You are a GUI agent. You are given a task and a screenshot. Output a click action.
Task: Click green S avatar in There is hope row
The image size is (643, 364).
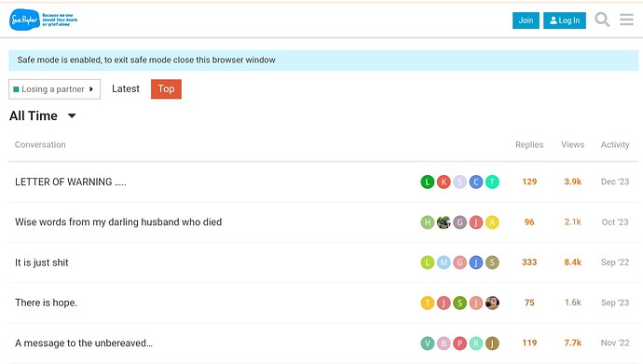click(x=459, y=303)
